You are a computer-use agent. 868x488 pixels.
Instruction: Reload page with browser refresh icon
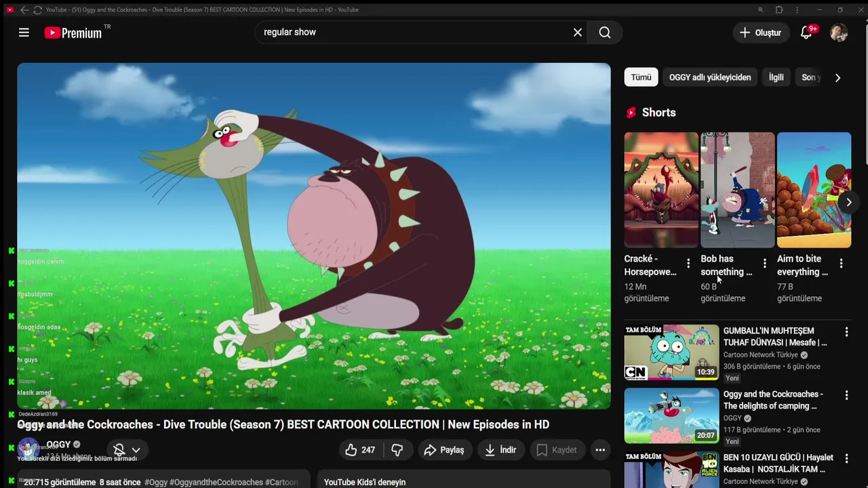tap(37, 9)
